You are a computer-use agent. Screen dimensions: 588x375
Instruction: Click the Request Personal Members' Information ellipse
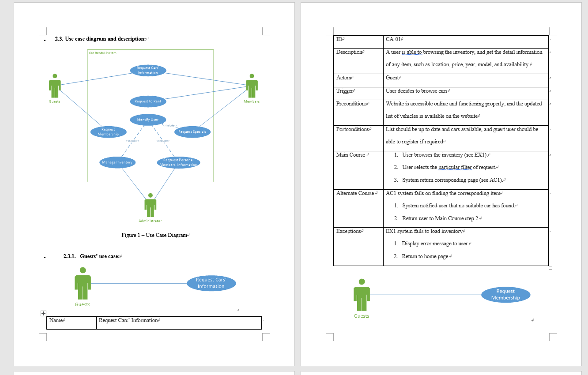coord(178,162)
